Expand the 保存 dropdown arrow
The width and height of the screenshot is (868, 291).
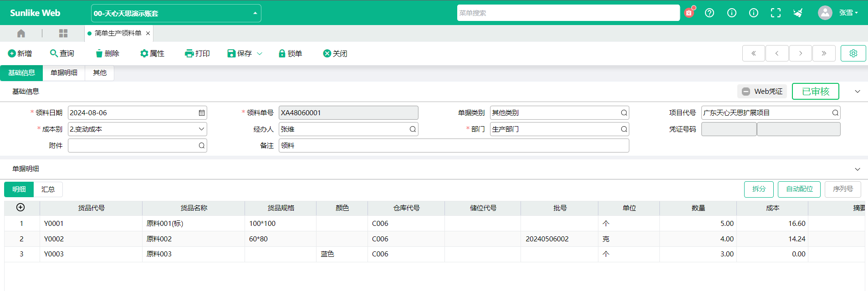pyautogui.click(x=260, y=54)
